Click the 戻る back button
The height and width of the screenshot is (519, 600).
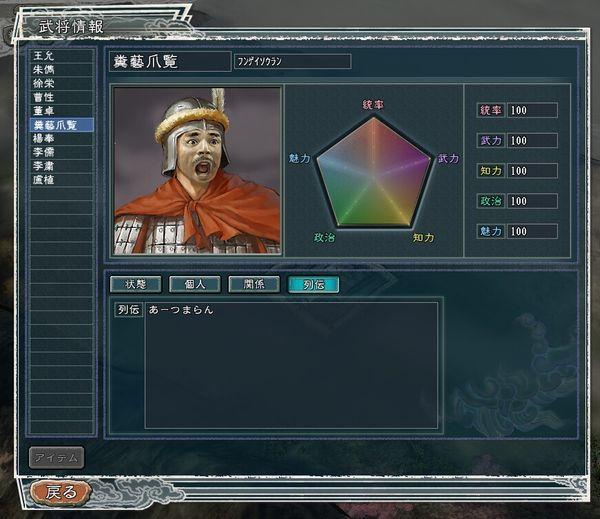pyautogui.click(x=61, y=493)
